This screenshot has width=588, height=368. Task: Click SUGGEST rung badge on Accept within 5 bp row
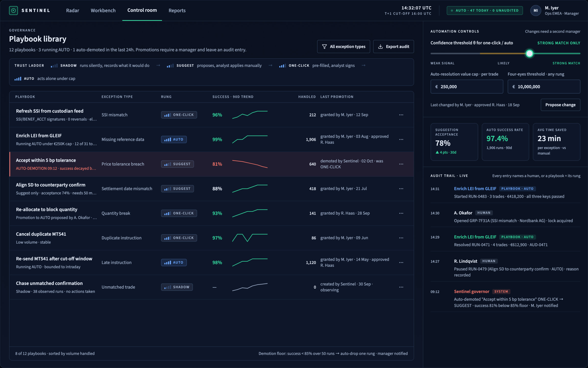tap(177, 164)
